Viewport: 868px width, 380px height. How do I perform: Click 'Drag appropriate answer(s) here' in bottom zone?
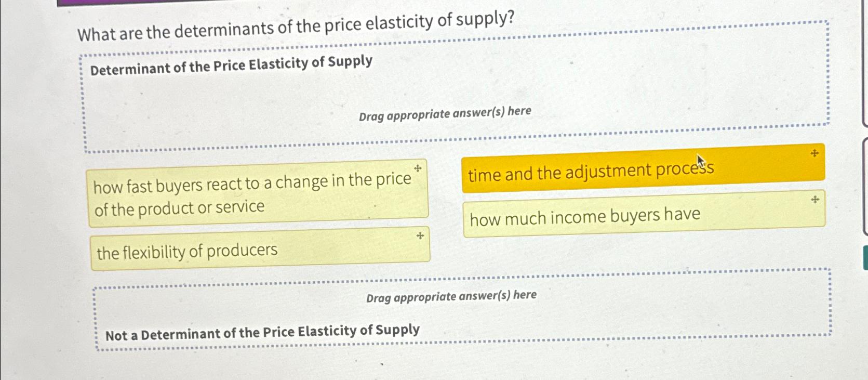pyautogui.click(x=451, y=296)
